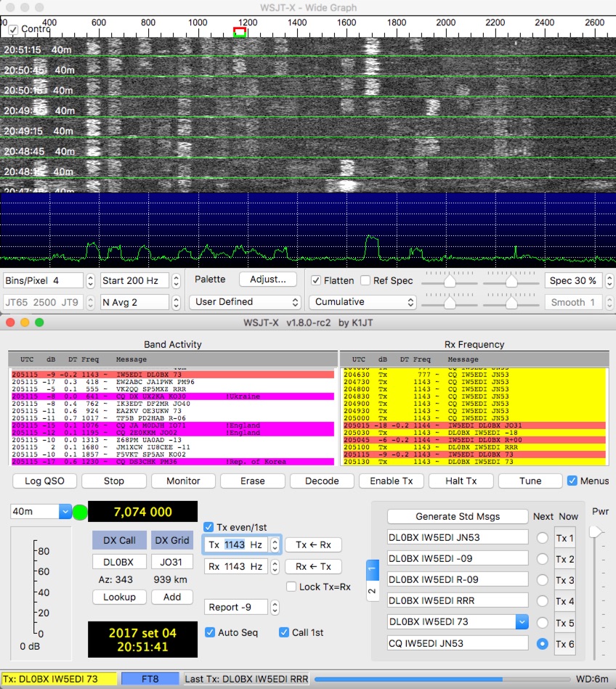Screen dimensions: 616x689
Task: Click Tx←Rx to copy receive frequency
Action: pyautogui.click(x=314, y=546)
